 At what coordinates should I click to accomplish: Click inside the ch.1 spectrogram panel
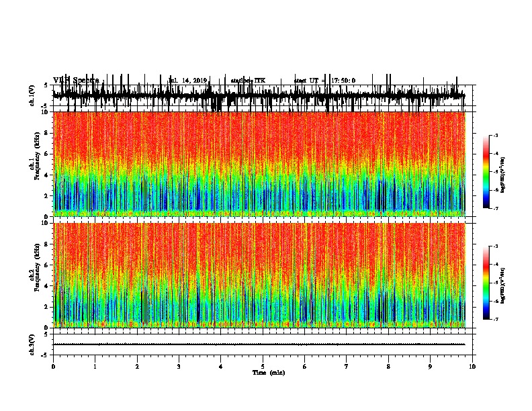[x=259, y=164]
